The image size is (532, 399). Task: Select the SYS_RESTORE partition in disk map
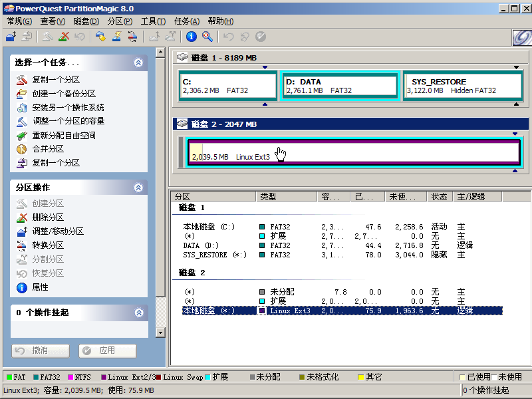tap(463, 86)
